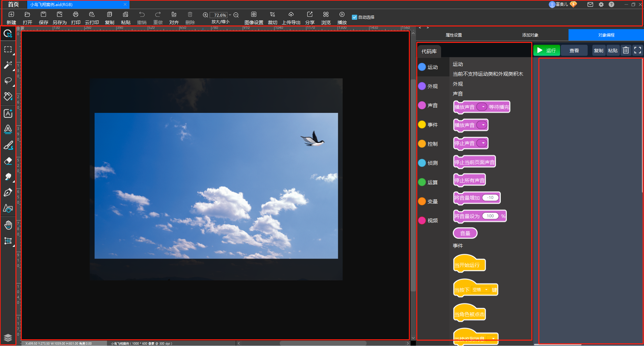The height and width of the screenshot is (346, 644).
Task: Open the layers panel icon
Action: 8,337
